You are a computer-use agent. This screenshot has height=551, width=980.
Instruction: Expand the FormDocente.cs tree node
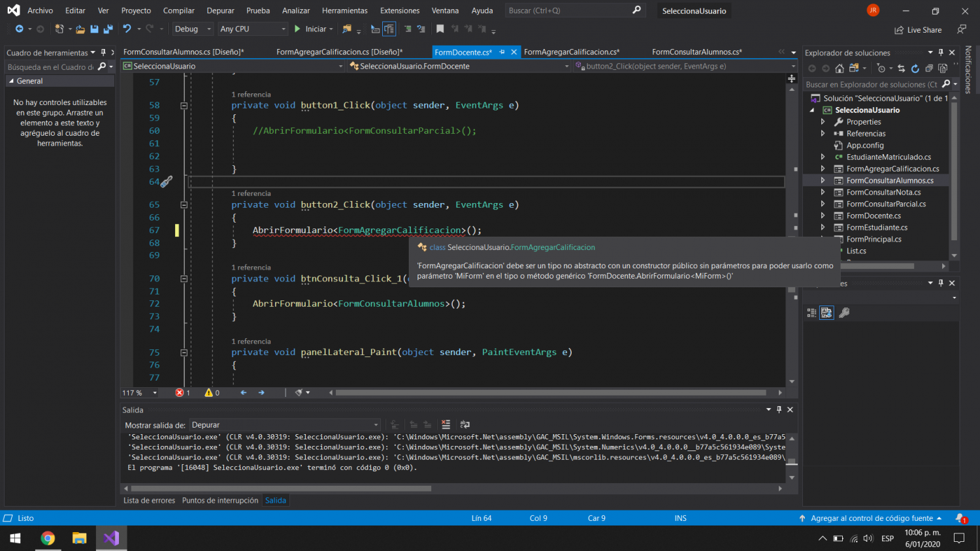(823, 216)
